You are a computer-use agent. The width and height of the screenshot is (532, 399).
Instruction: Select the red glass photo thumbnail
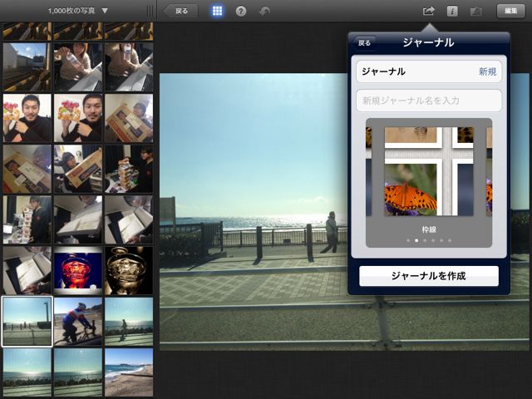pos(78,270)
